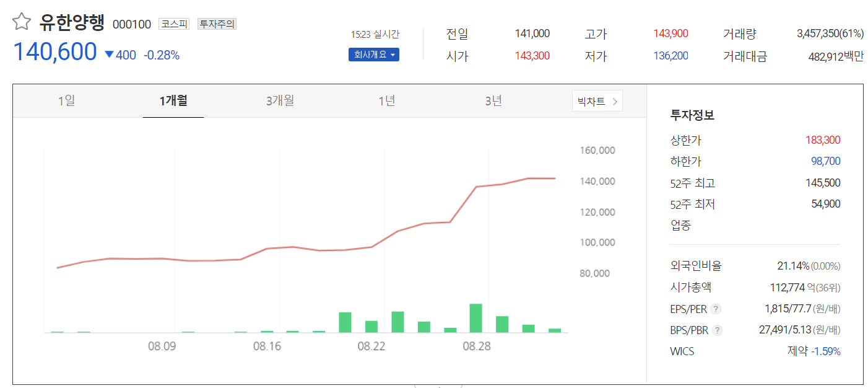Screen dimensions: 868x388
Task: Select the 1개월 chart tab
Action: click(173, 100)
